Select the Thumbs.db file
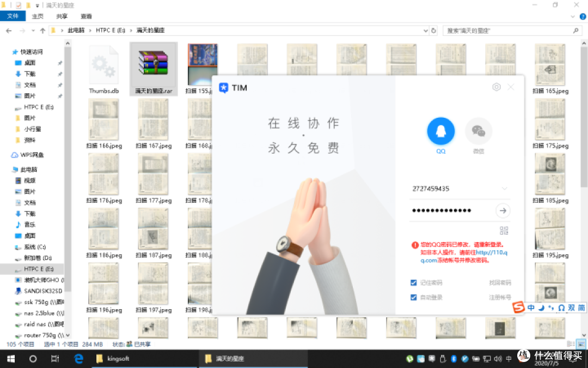The image size is (588, 368). pyautogui.click(x=104, y=69)
